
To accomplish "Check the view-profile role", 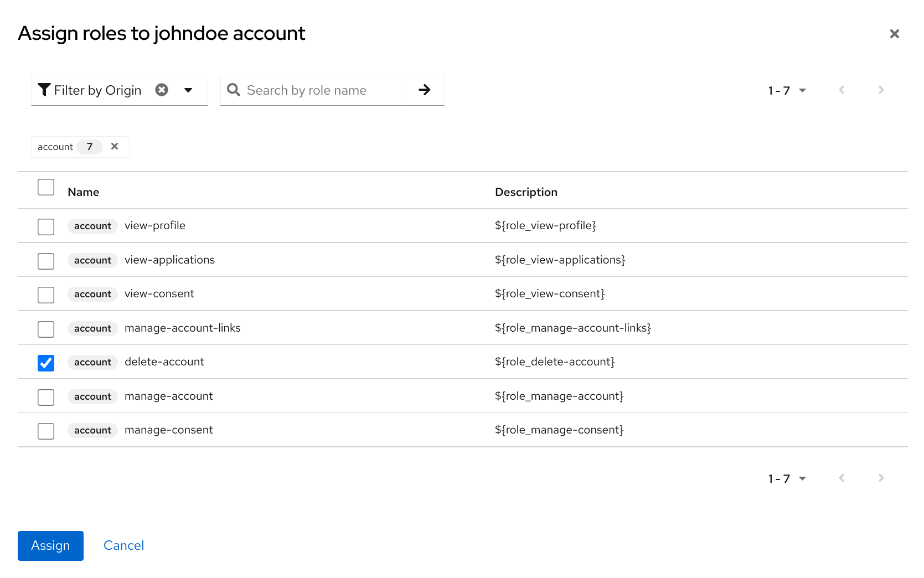I will 46,226.
